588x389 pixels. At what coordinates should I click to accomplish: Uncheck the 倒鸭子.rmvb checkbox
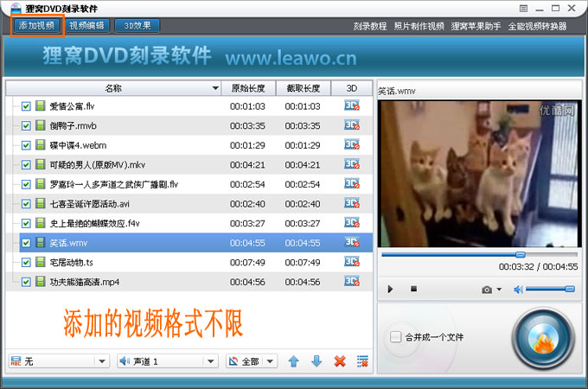pos(26,126)
